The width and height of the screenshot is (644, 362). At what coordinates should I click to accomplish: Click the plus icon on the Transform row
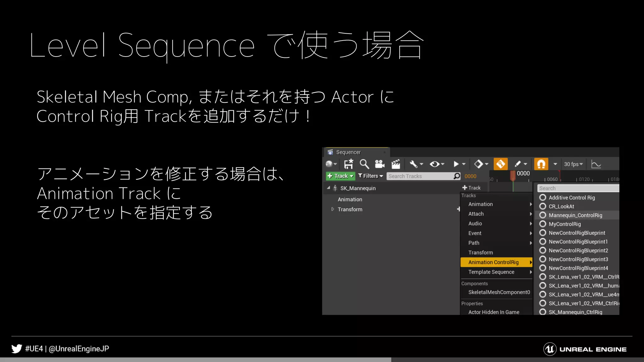(458, 209)
